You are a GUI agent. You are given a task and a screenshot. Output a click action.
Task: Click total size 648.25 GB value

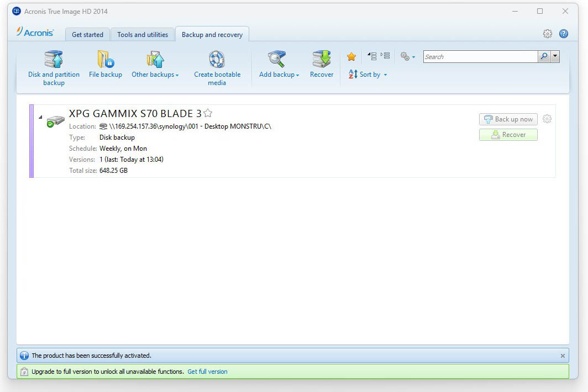point(113,171)
